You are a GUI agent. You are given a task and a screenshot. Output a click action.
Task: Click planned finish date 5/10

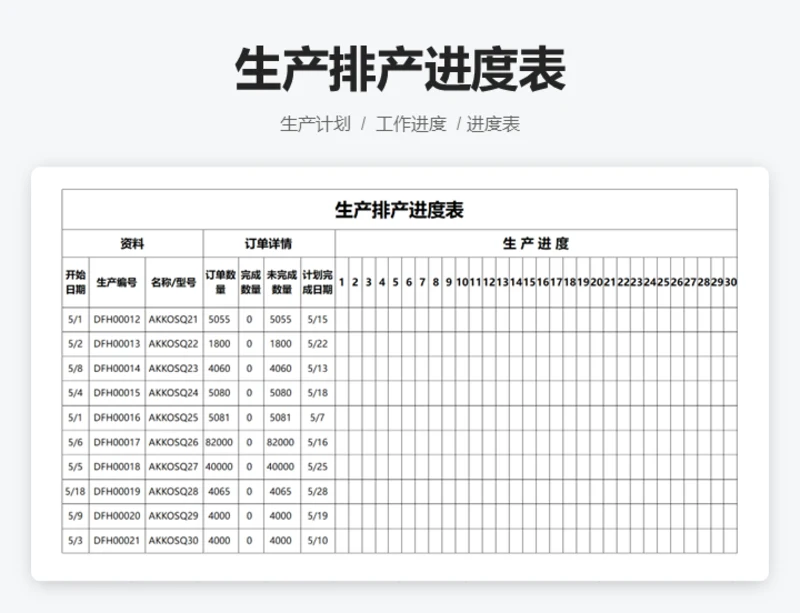(317, 541)
